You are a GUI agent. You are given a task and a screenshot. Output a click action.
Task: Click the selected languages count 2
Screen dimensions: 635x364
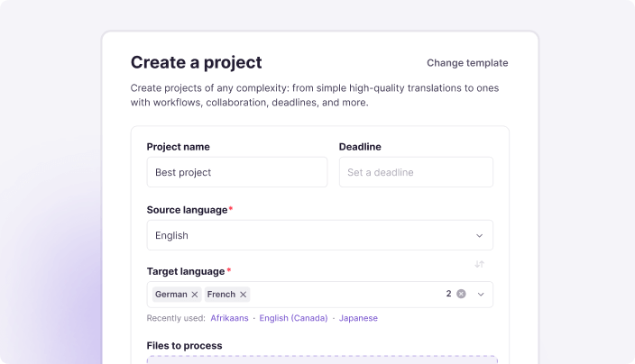pos(448,294)
